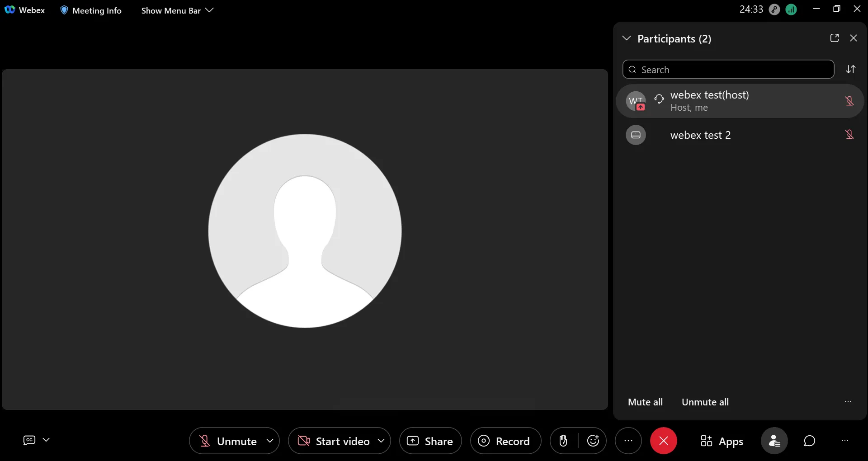
Task: Start video from the toolbar
Action: (x=334, y=441)
